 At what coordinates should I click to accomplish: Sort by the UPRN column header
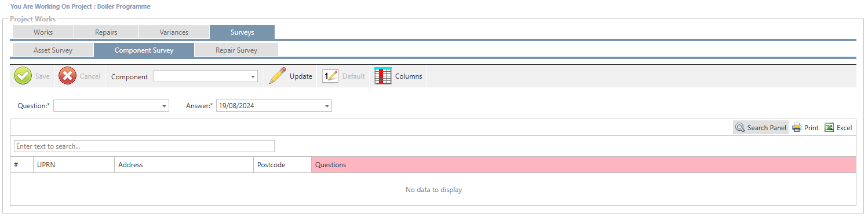point(74,165)
